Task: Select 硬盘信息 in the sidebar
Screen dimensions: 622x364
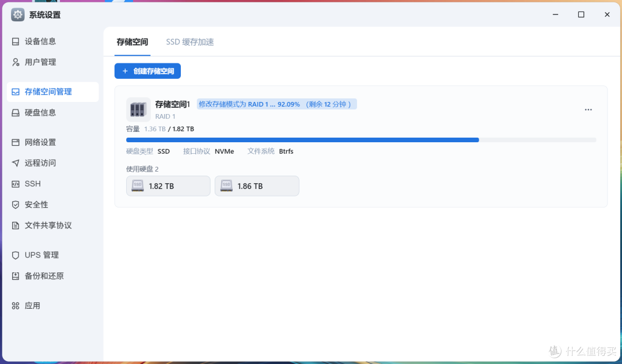Action: (53, 113)
